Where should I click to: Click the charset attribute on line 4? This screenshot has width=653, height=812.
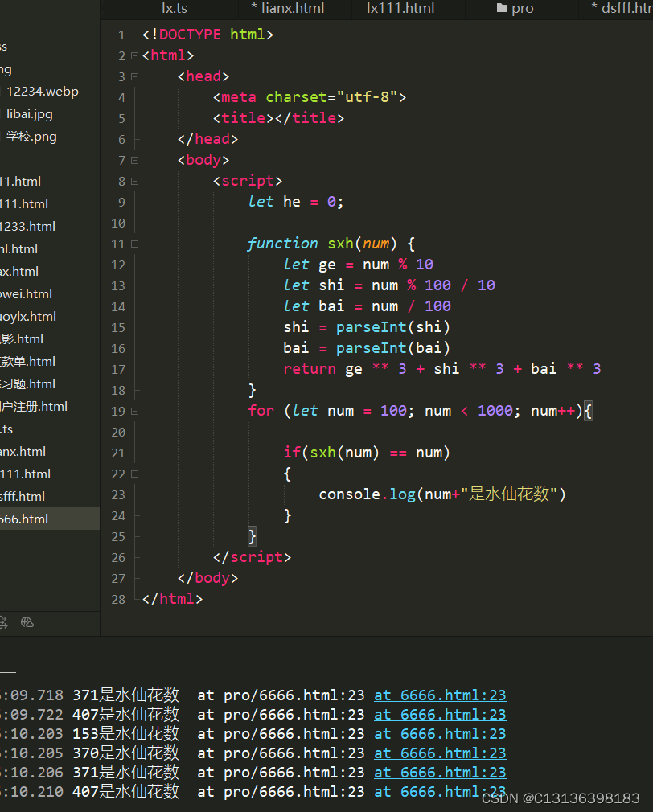pyautogui.click(x=297, y=96)
